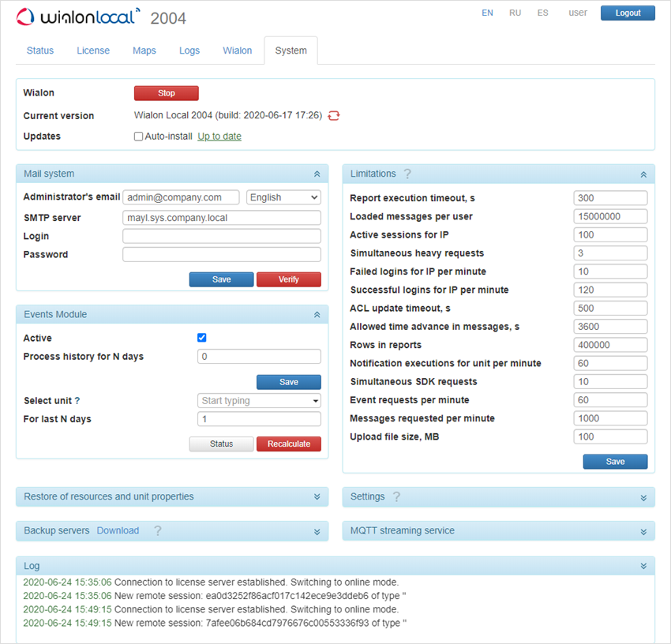Edit the Active sessions for IP field
The image size is (671, 644).
pyautogui.click(x=611, y=235)
